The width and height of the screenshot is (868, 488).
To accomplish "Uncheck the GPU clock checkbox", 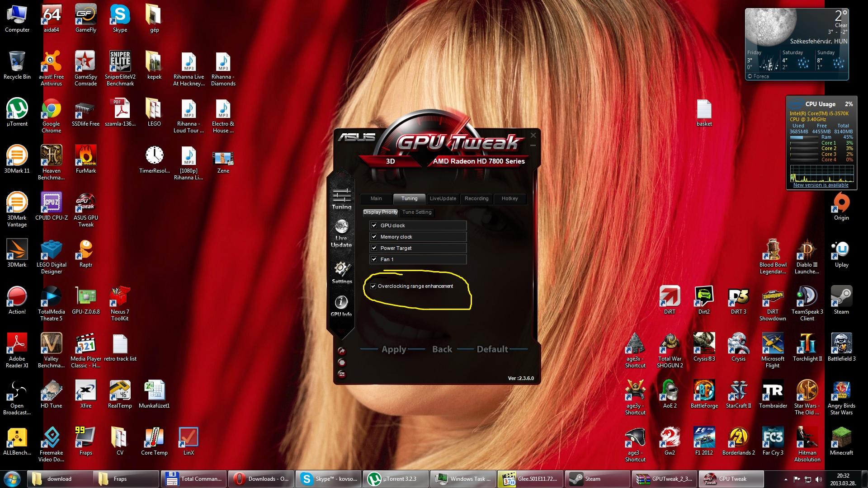I will tap(374, 225).
